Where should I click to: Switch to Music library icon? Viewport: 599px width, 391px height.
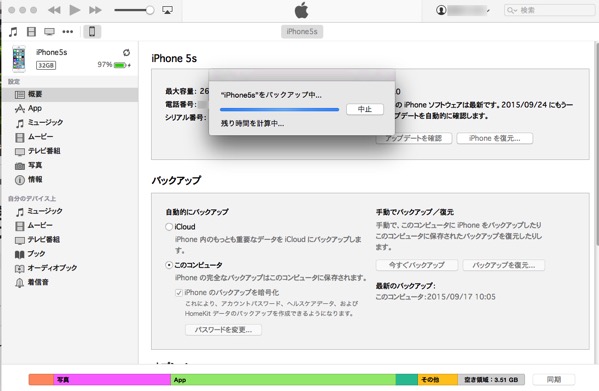tap(13, 32)
